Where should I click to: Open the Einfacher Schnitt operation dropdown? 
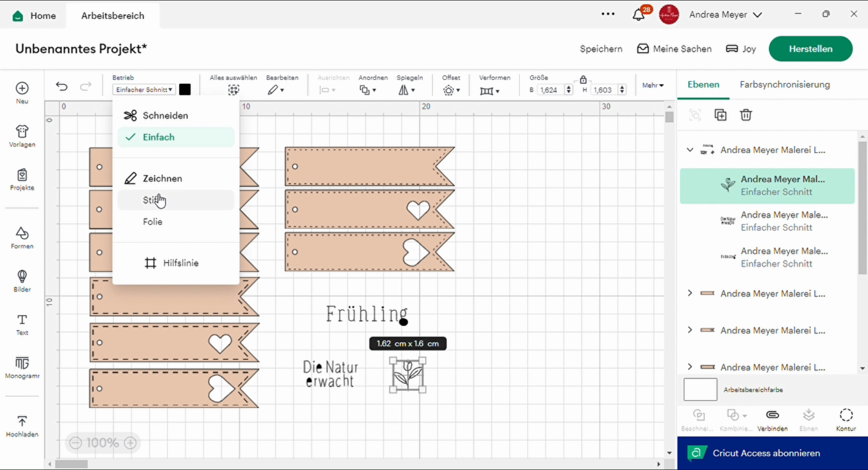pos(144,90)
